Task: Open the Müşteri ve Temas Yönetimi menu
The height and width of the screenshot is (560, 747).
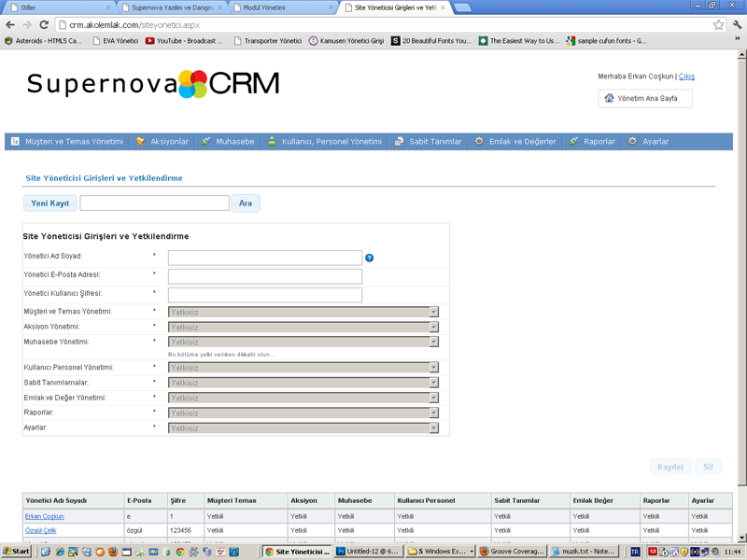Action: coord(67,142)
